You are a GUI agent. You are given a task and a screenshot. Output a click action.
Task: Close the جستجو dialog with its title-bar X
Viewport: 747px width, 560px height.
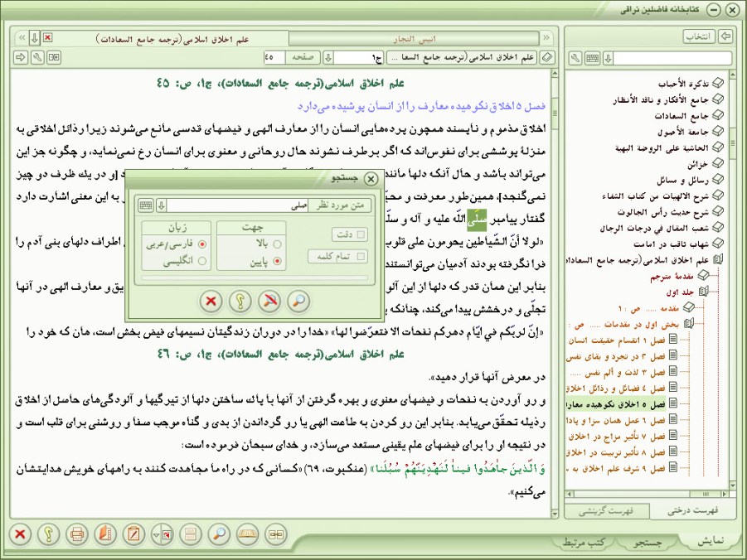point(370,179)
